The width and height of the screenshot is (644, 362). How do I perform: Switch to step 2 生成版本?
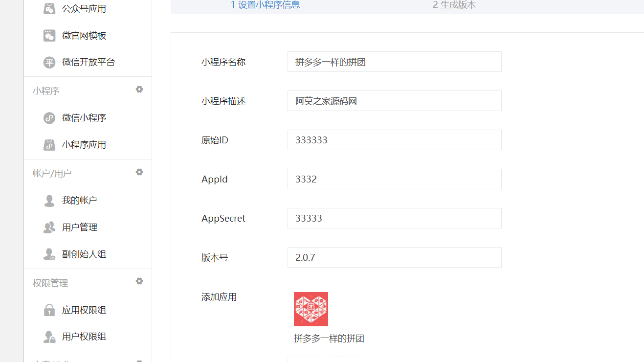(454, 5)
